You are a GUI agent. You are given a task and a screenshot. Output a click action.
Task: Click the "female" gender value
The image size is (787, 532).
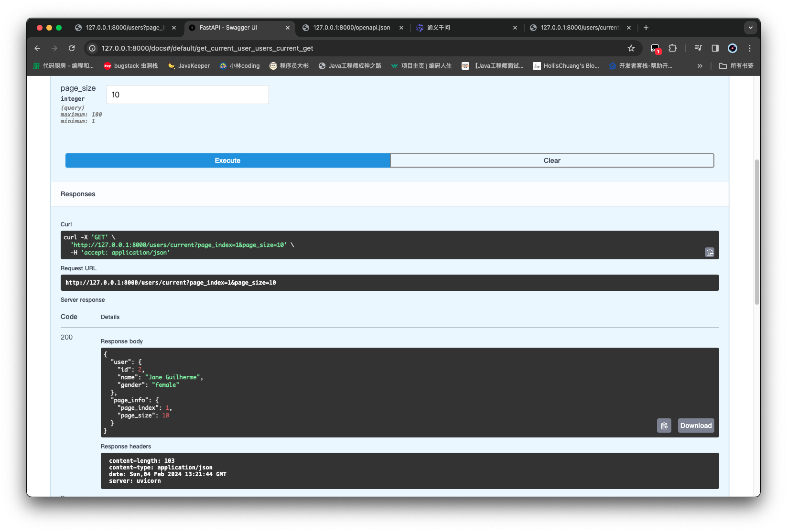(165, 385)
